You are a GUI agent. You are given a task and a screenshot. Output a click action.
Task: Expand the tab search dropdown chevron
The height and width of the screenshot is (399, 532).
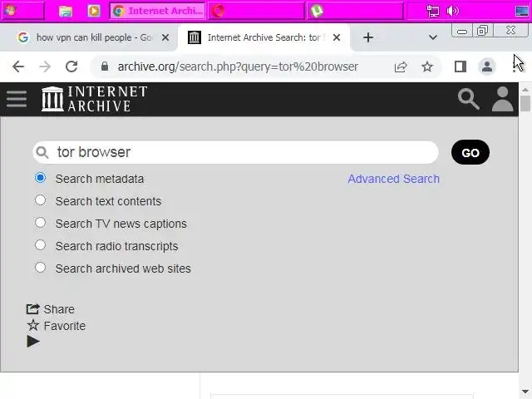[432, 37]
